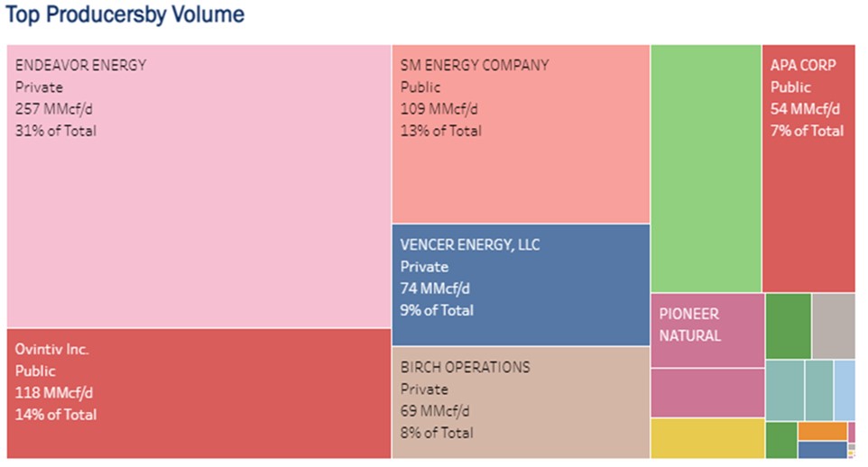Select the small orange tile
868x467 pixels.
point(822,431)
